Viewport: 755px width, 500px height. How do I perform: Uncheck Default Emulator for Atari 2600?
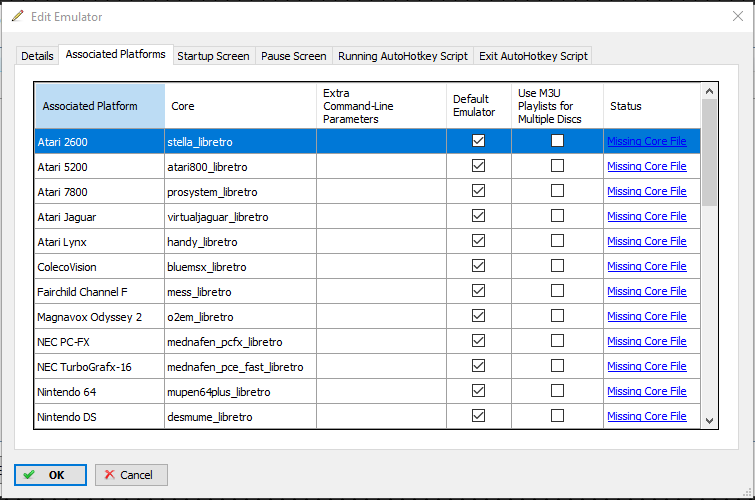(478, 141)
